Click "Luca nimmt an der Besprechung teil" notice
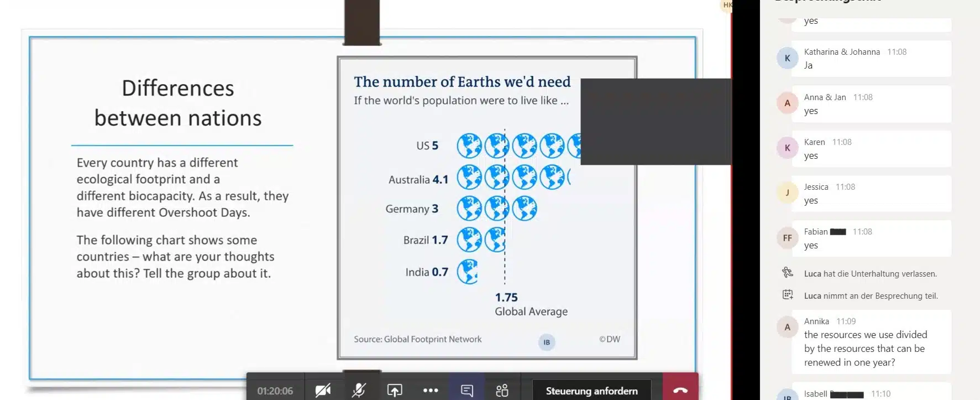This screenshot has width=980, height=400. point(871,295)
